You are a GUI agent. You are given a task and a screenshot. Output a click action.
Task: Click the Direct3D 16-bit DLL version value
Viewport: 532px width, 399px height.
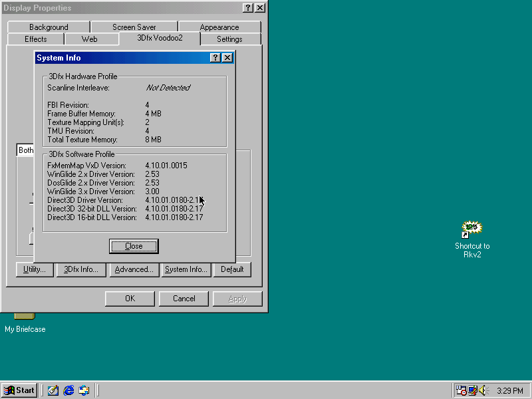pos(174,217)
